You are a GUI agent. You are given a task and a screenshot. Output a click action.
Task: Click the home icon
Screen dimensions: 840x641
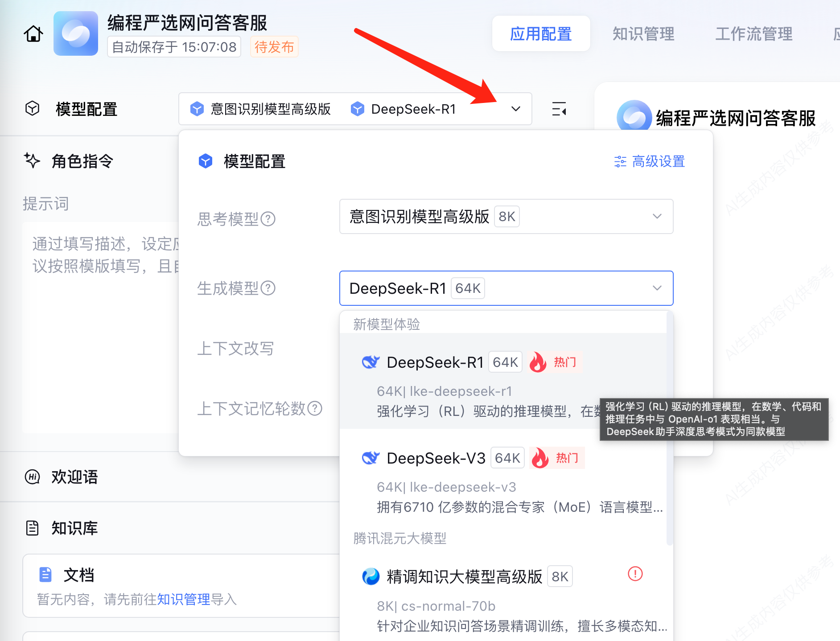pos(33,34)
